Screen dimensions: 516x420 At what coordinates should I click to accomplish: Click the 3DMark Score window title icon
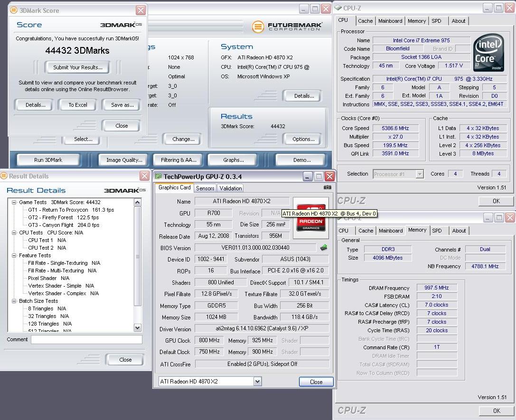coord(13,10)
